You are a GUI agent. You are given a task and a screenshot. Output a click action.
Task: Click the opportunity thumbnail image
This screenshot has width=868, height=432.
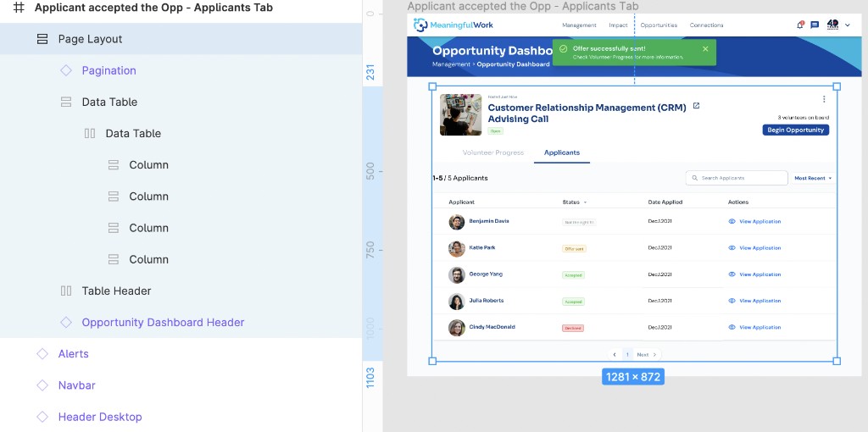(x=460, y=114)
